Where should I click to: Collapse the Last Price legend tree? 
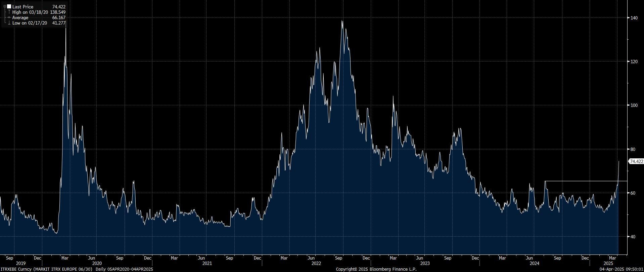[x=5, y=7]
